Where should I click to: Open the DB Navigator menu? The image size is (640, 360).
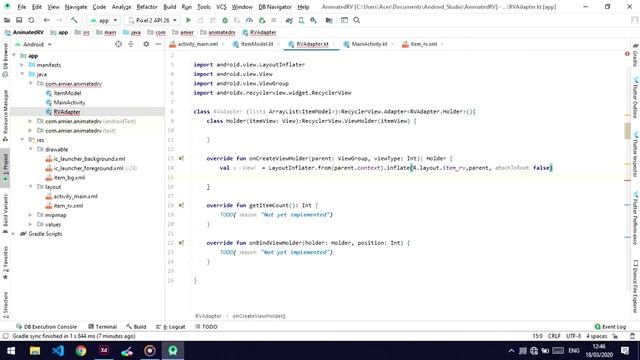click(x=275, y=7)
